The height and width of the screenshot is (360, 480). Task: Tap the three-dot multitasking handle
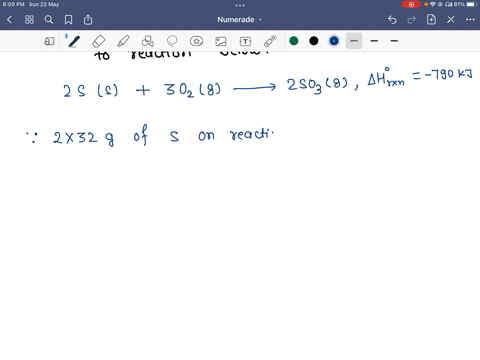coord(240,5)
